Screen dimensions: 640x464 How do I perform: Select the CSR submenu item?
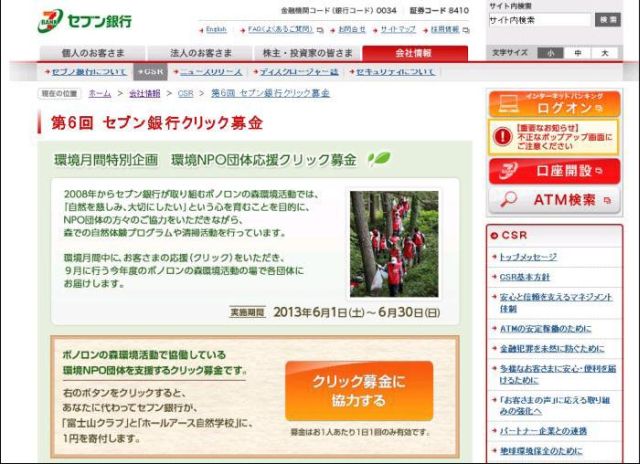151,71
